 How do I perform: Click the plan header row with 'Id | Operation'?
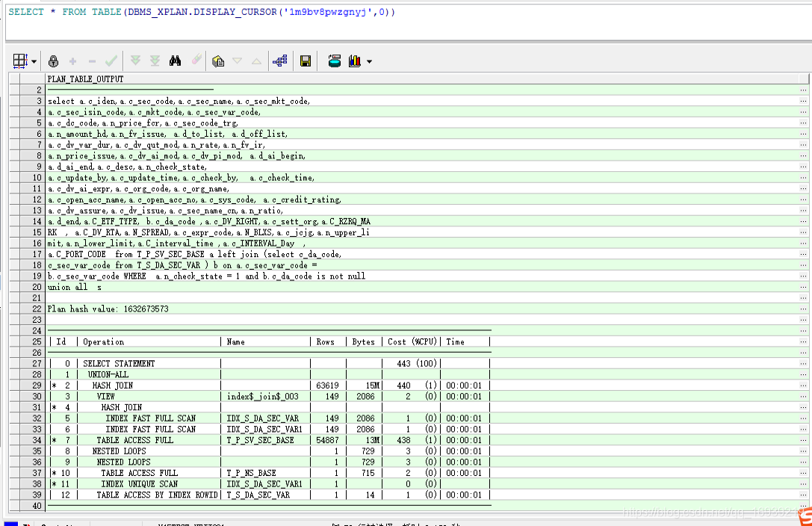pos(422,341)
